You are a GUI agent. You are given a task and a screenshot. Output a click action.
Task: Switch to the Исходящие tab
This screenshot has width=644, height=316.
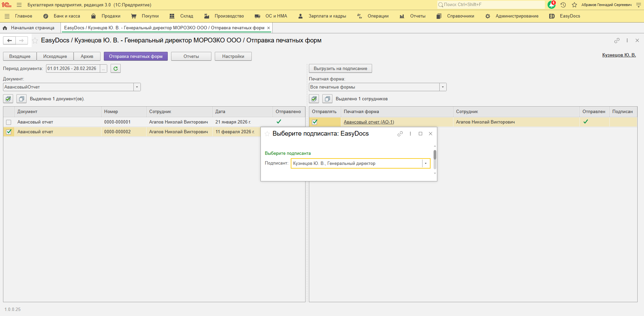click(x=55, y=57)
